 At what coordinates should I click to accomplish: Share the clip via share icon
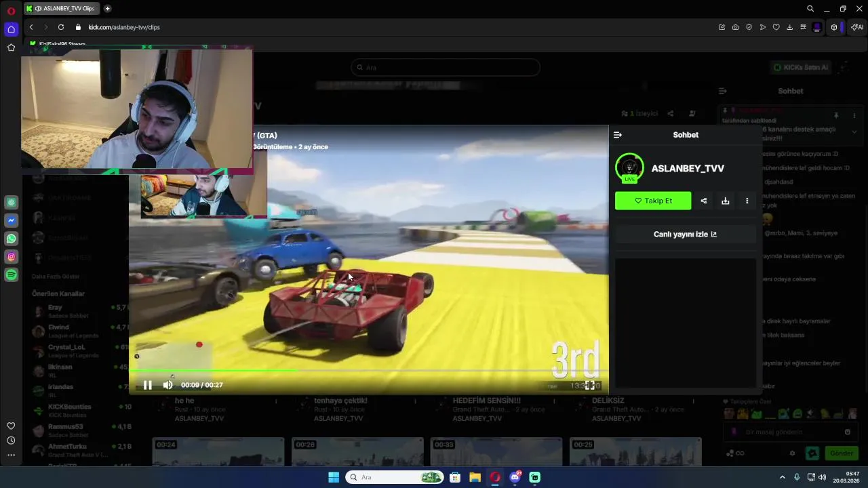click(x=703, y=201)
